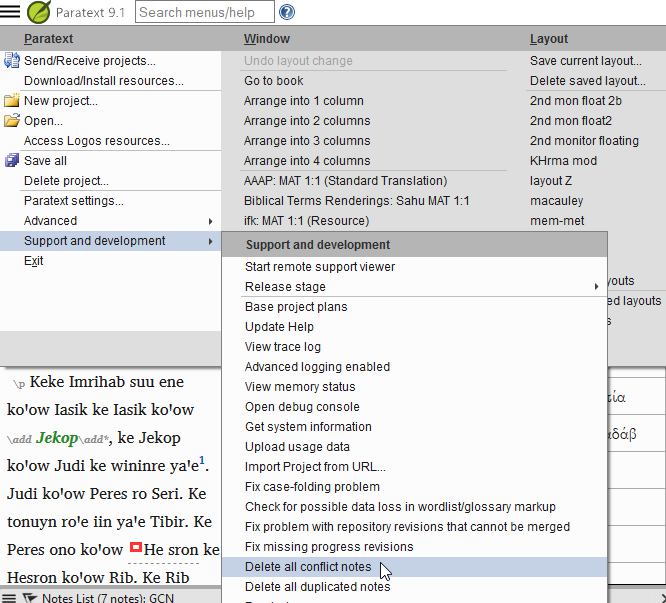666x603 pixels.
Task: Select Go to book
Action: coord(274,81)
